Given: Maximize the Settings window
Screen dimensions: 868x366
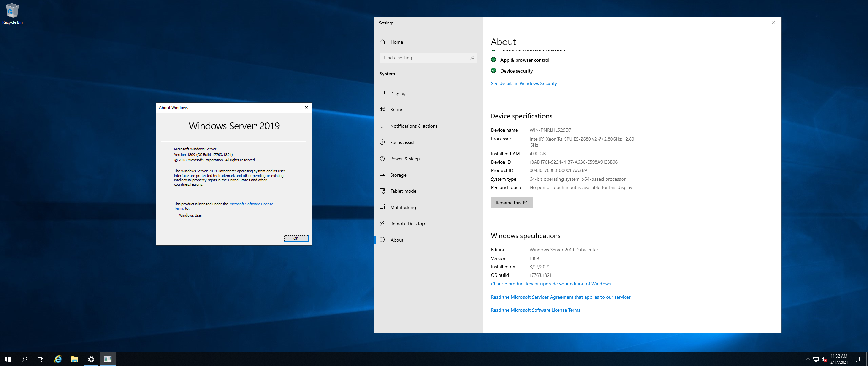Looking at the screenshot, I should coord(758,23).
